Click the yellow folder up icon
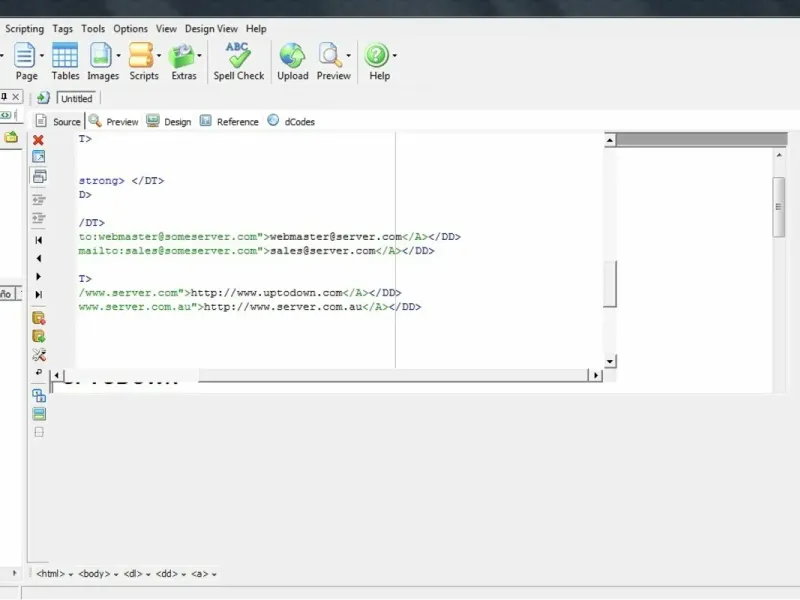The width and height of the screenshot is (800, 600). pos(11,137)
